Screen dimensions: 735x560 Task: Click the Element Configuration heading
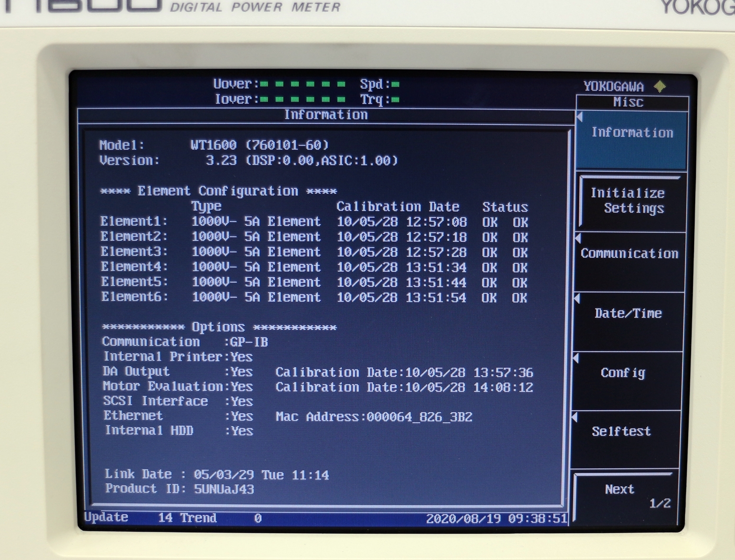click(219, 191)
